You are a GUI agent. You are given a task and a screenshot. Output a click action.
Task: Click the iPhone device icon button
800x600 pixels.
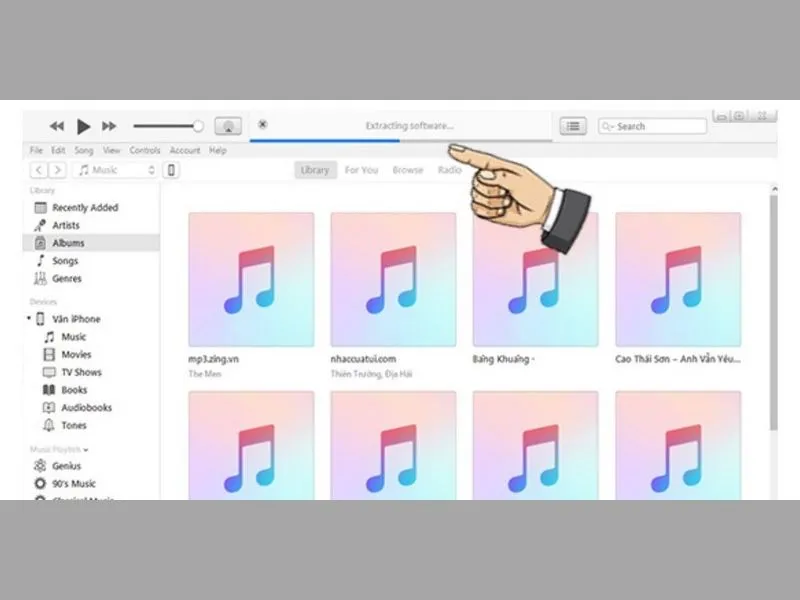[x=171, y=170]
